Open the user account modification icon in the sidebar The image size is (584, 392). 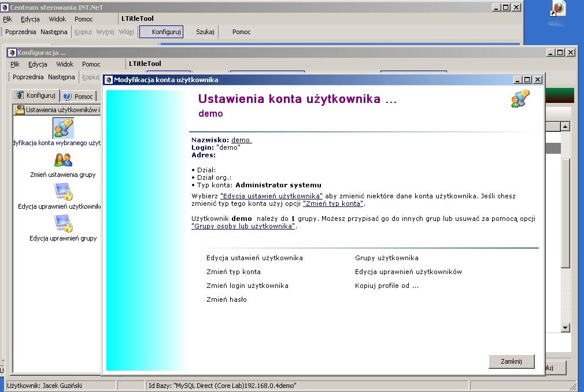[64, 128]
